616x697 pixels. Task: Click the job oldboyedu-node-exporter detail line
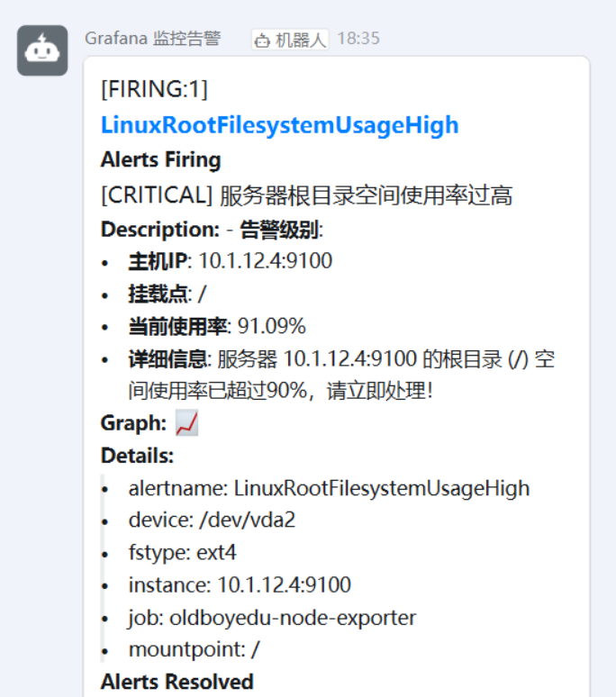pyautogui.click(x=272, y=618)
